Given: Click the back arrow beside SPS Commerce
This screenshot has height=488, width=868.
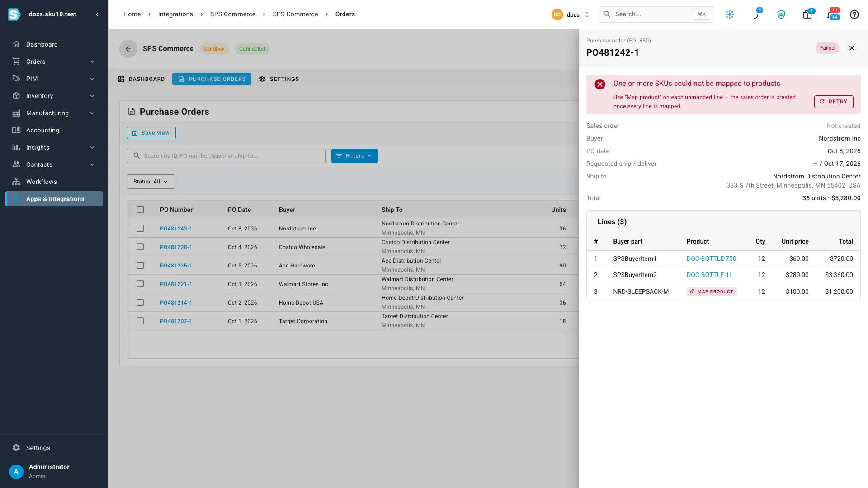Looking at the screenshot, I should [x=128, y=49].
